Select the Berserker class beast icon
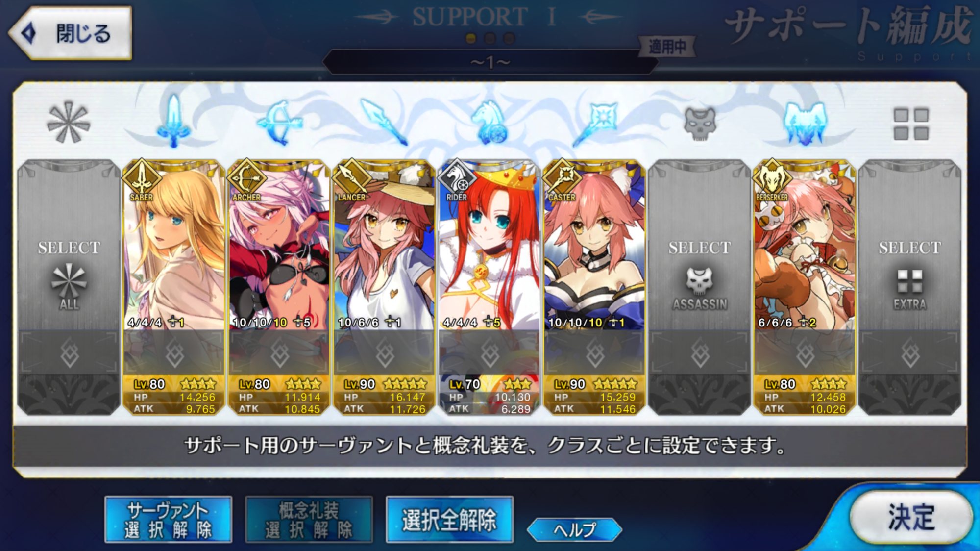Screen dimensions: 980x551 click(805, 124)
